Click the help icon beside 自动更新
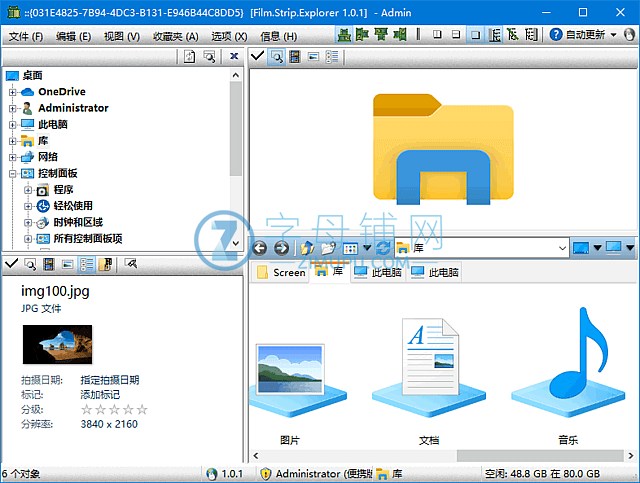The width and height of the screenshot is (640, 483). coord(555,35)
